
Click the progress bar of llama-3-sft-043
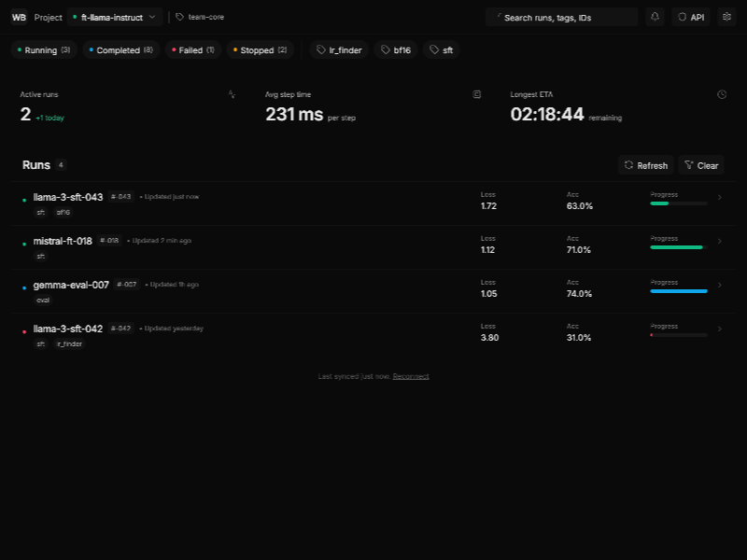pos(679,203)
